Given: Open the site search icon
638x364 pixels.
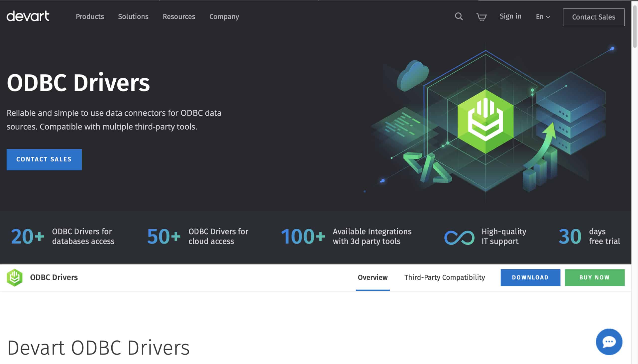Looking at the screenshot, I should 459,16.
